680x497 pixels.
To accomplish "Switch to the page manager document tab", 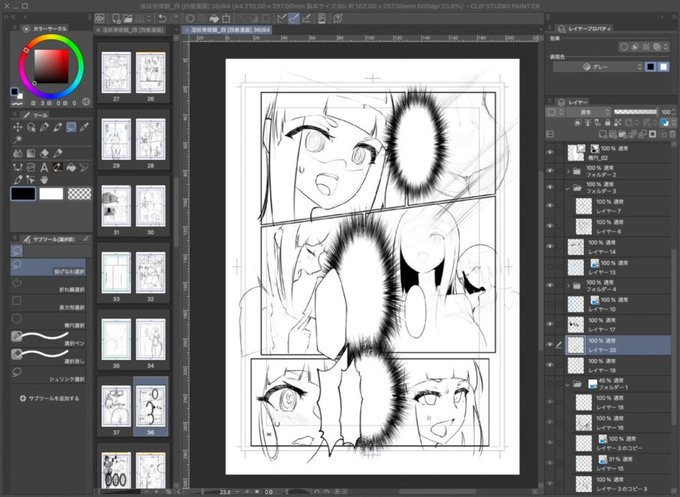I will [x=130, y=30].
